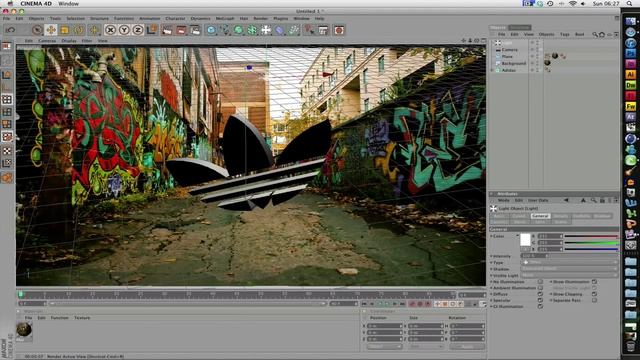Image resolution: width=640 pixels, height=360 pixels.
Task: Add a Cube primitive object
Action: (211, 30)
